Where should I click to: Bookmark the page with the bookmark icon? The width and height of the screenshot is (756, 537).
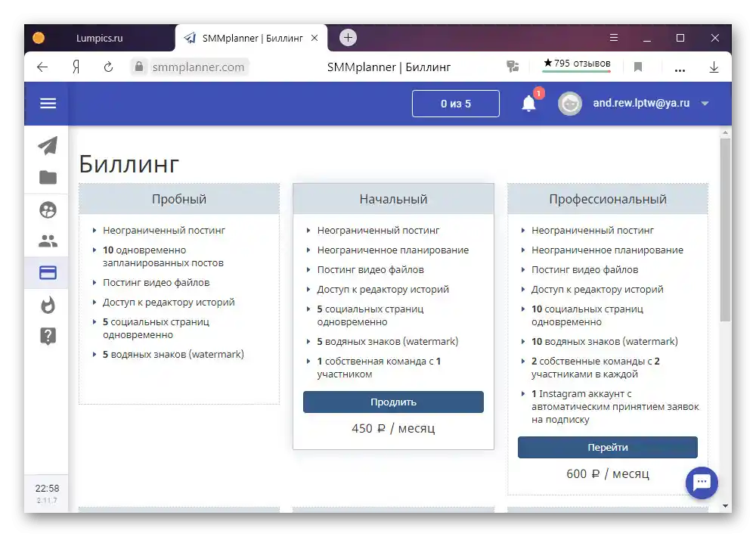(x=638, y=67)
